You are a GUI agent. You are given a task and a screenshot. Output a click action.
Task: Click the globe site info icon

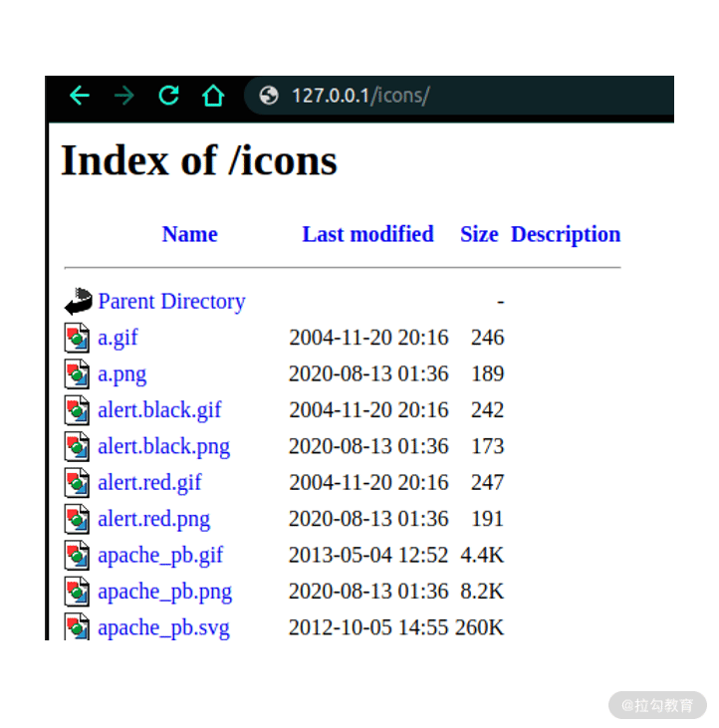pos(269,96)
